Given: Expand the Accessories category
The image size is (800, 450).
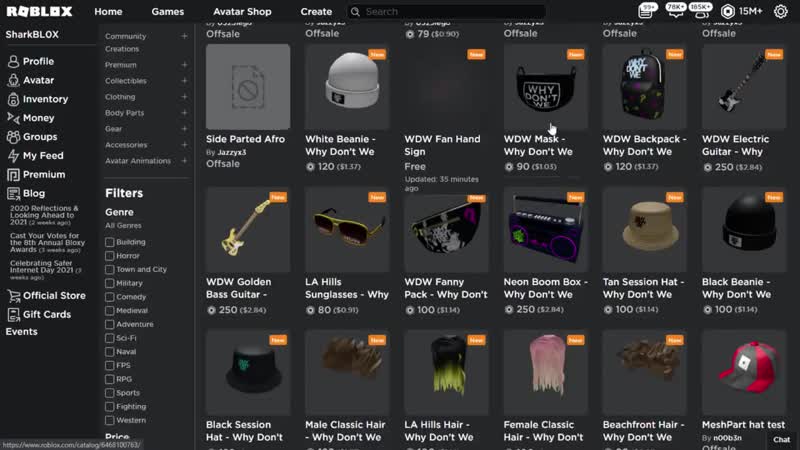Looking at the screenshot, I should tap(184, 145).
